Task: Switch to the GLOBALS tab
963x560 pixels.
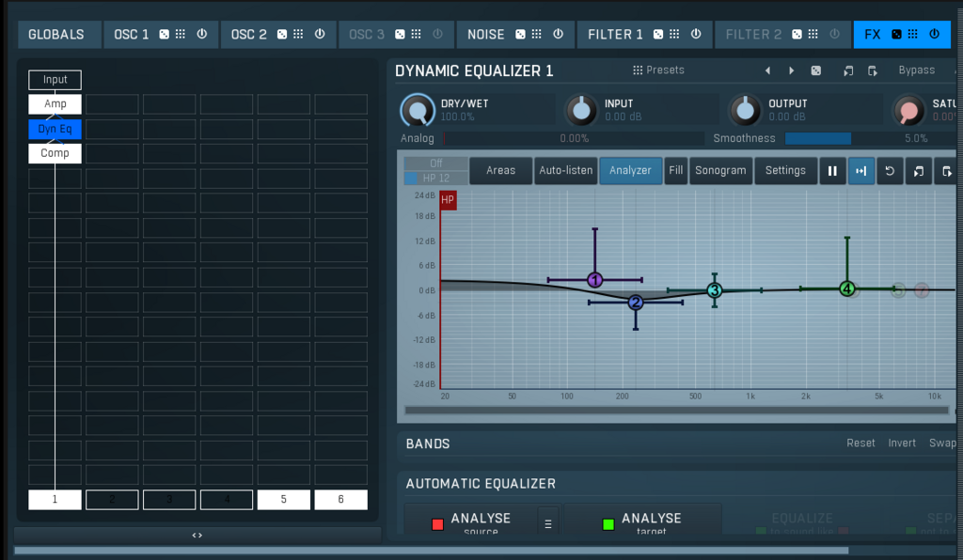Action: click(x=56, y=34)
